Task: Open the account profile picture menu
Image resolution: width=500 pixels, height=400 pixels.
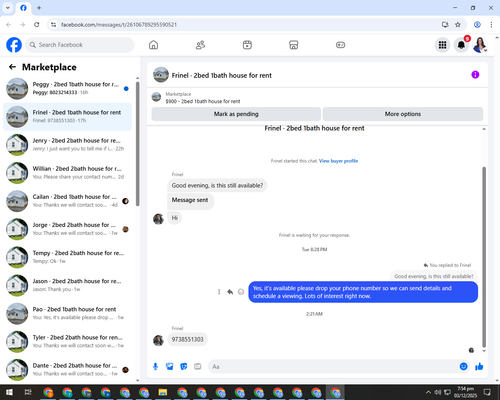Action: click(480, 45)
